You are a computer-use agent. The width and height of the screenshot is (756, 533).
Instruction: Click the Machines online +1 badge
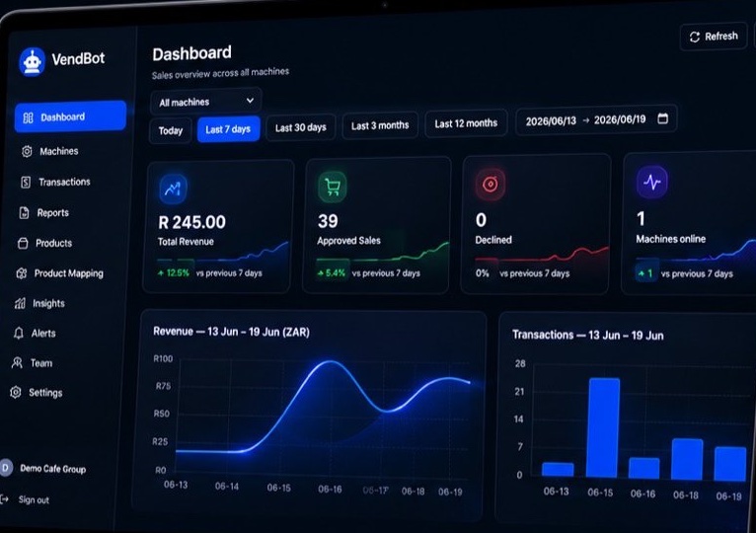coord(646,273)
